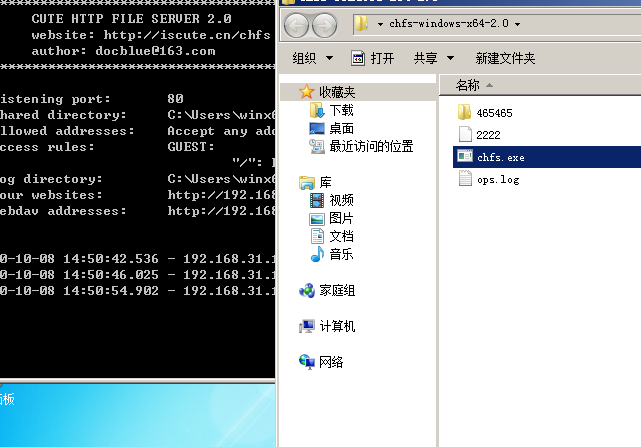641x447 pixels.
Task: Expand the 组织 dropdown arrow
Action: point(329,58)
